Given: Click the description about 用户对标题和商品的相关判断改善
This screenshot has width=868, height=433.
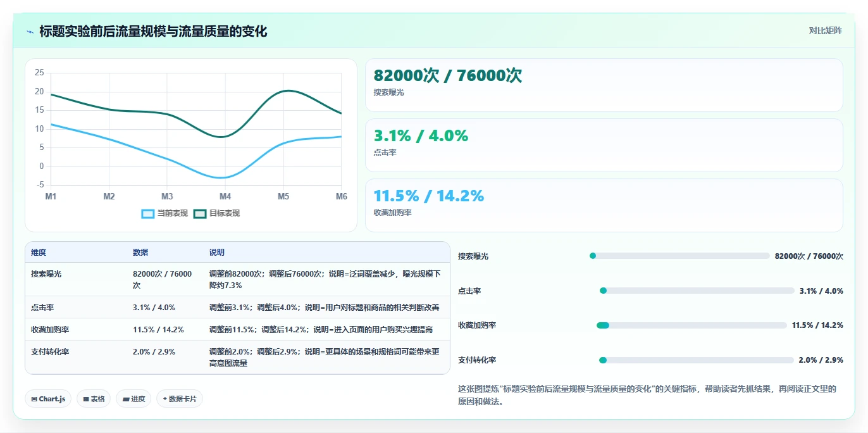Looking at the screenshot, I should (326, 307).
